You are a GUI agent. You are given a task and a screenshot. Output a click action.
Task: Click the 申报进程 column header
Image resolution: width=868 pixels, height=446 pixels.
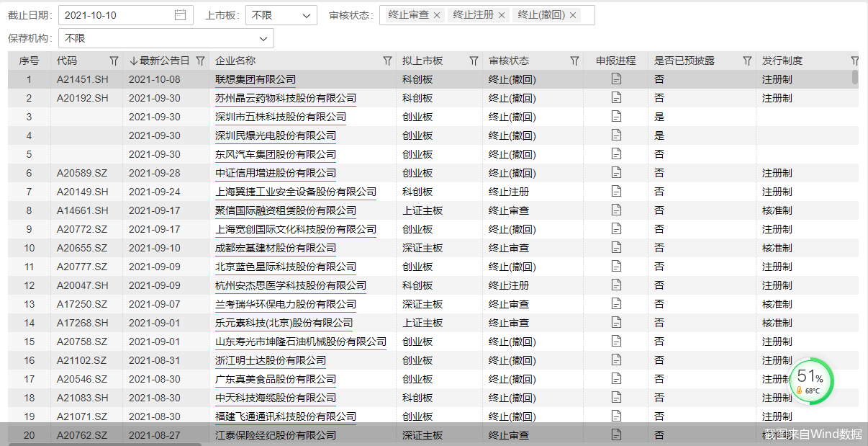[616, 61]
